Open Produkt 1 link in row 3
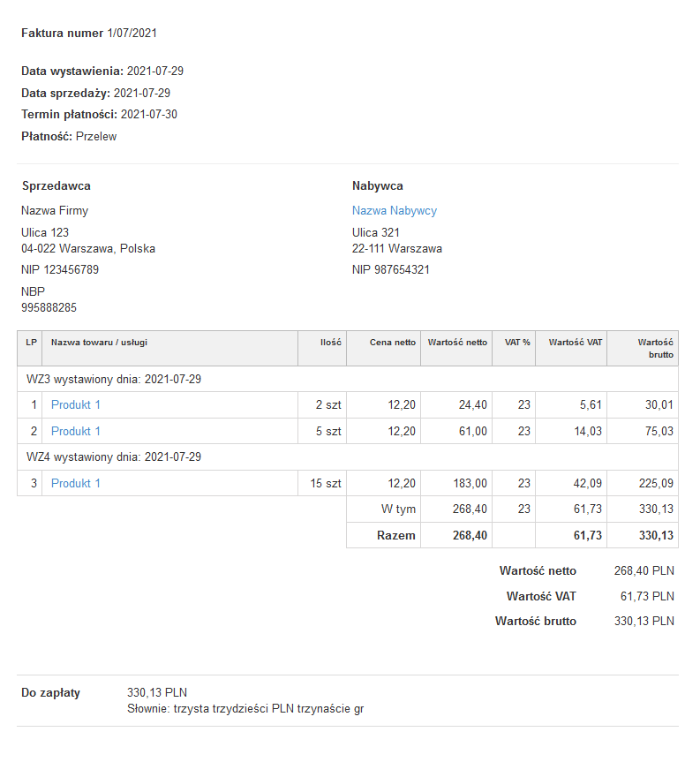Viewport: 700px width, 762px height. 75,483
